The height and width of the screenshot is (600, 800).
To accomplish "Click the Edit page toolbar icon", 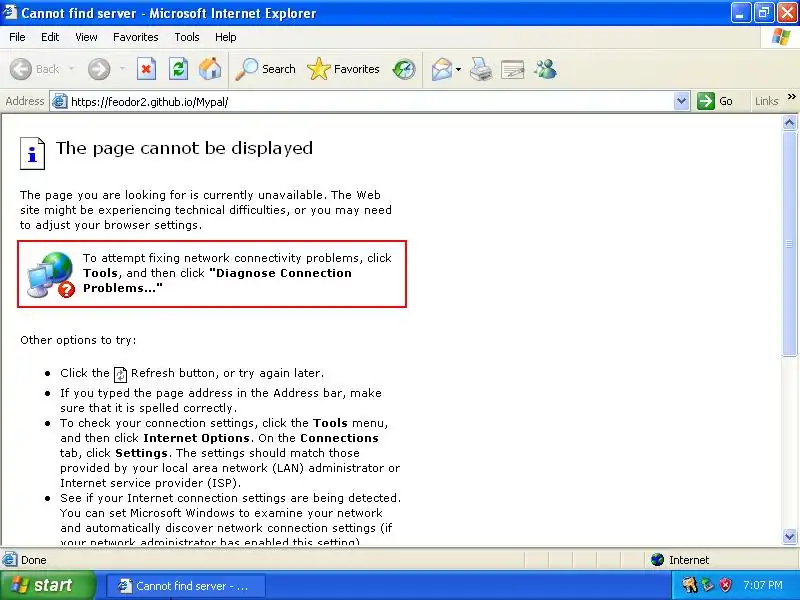I will click(513, 69).
